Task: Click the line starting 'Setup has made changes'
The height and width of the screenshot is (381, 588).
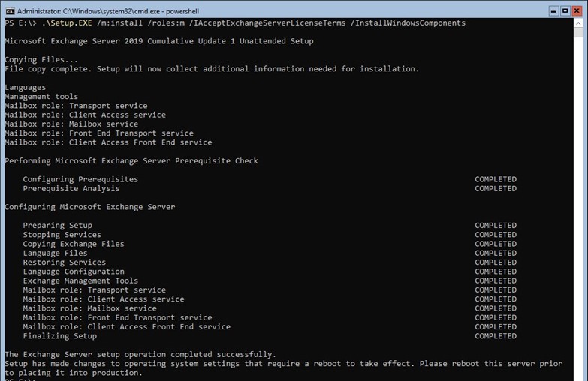Action: pyautogui.click(x=284, y=364)
